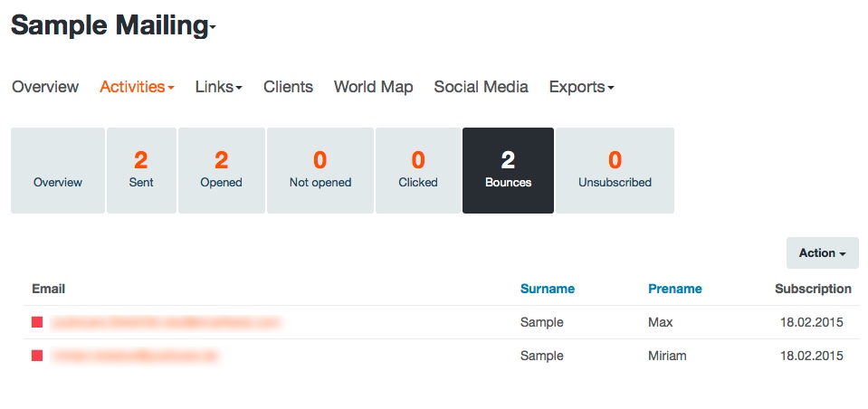Sort the table by Prename
868x409 pixels.
click(674, 289)
